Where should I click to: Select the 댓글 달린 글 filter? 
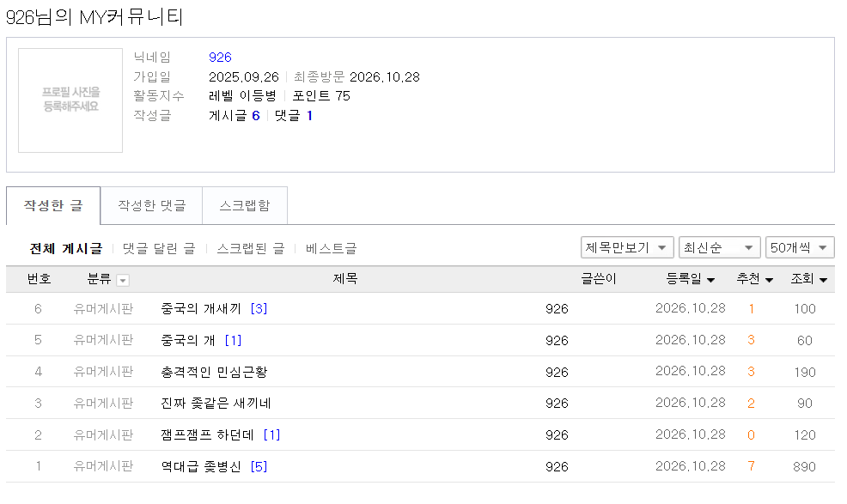coord(159,248)
